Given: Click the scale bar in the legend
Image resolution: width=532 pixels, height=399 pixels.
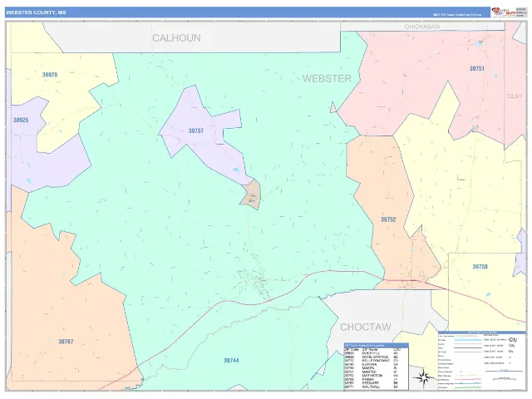Looking at the screenshot, I should (504, 372).
